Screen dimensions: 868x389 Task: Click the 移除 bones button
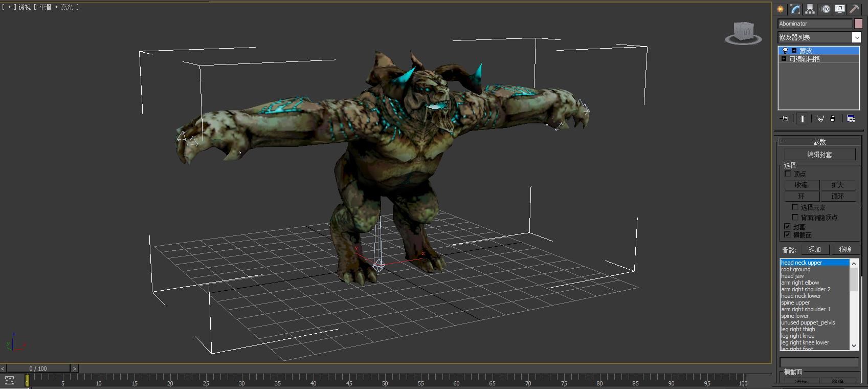tap(845, 250)
